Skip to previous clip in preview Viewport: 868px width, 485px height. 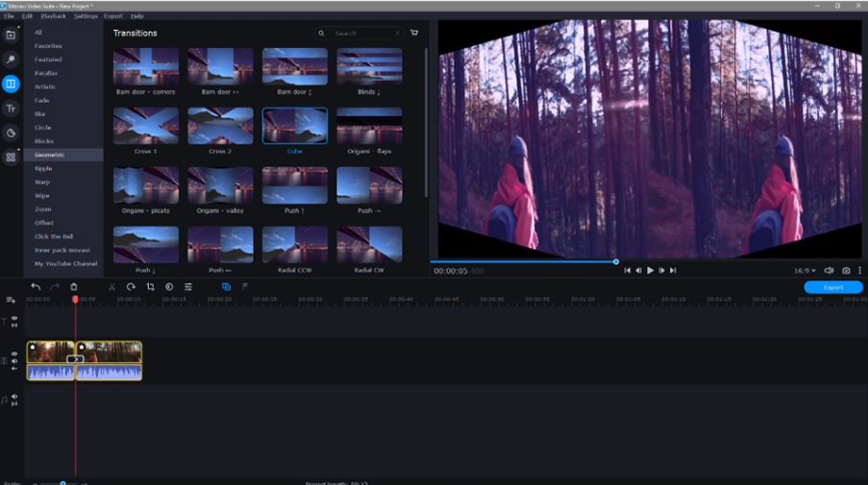click(627, 271)
